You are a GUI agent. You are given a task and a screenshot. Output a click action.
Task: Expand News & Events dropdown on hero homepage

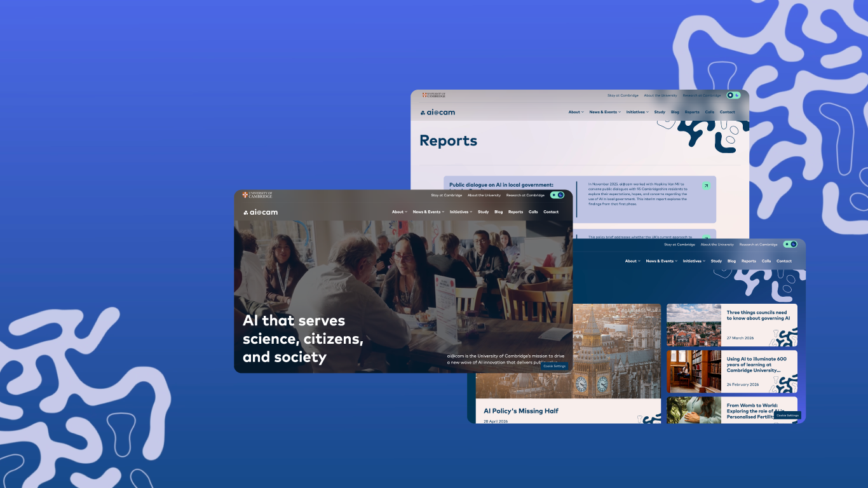(x=428, y=212)
